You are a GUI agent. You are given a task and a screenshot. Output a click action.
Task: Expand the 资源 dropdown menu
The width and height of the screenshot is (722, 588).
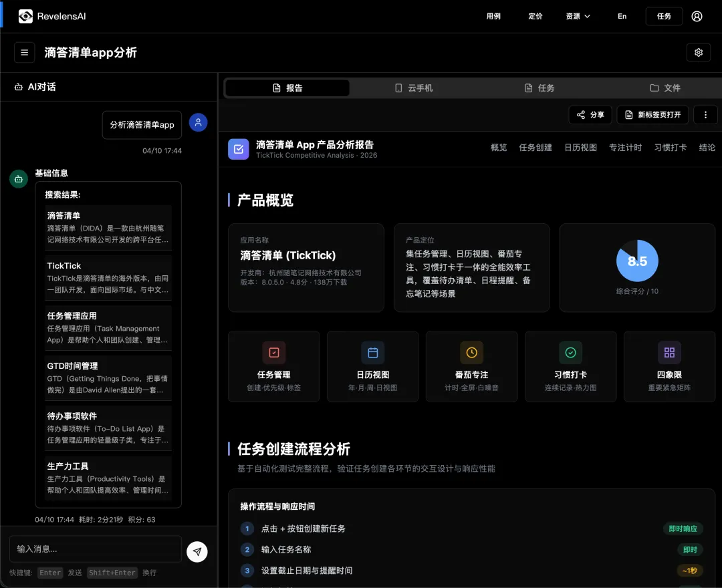pyautogui.click(x=578, y=16)
